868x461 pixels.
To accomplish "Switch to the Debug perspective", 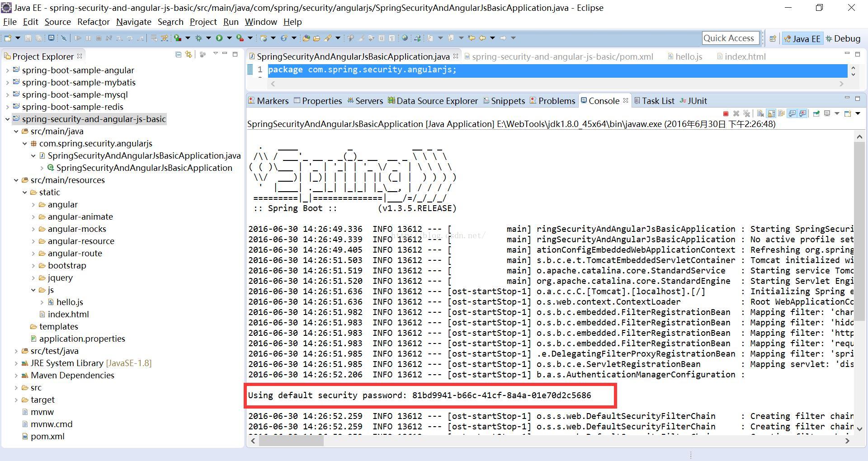I will click(x=843, y=38).
